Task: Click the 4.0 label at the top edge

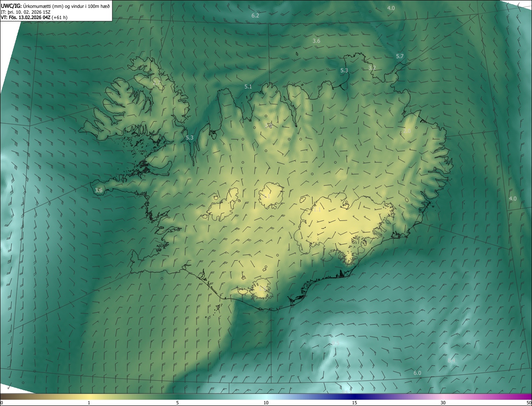Action: pyautogui.click(x=391, y=8)
